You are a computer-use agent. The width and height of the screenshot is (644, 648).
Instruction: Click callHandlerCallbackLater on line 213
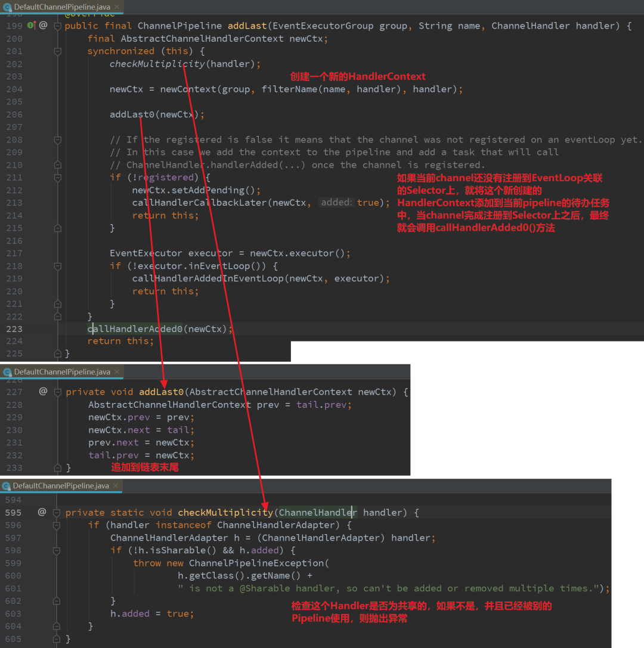(x=199, y=203)
